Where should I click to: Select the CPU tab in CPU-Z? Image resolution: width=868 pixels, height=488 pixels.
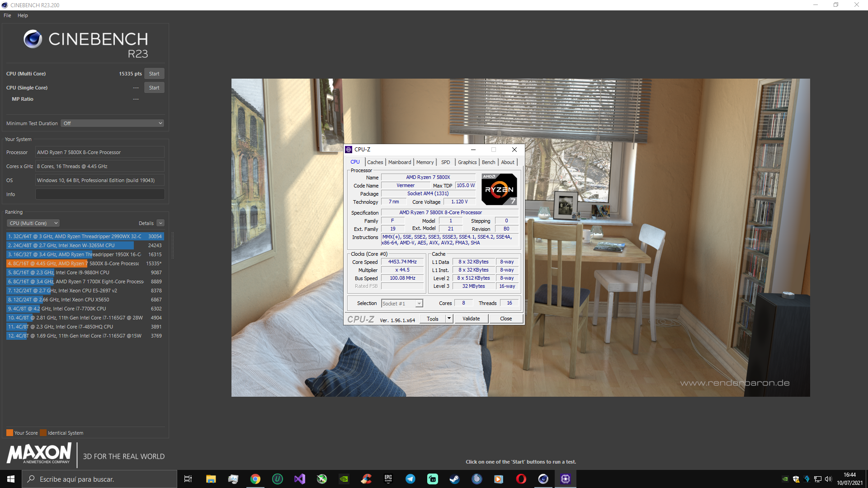pyautogui.click(x=355, y=162)
